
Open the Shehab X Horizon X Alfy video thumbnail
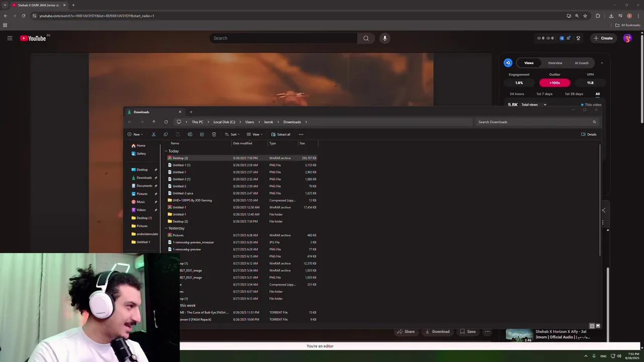(519, 335)
